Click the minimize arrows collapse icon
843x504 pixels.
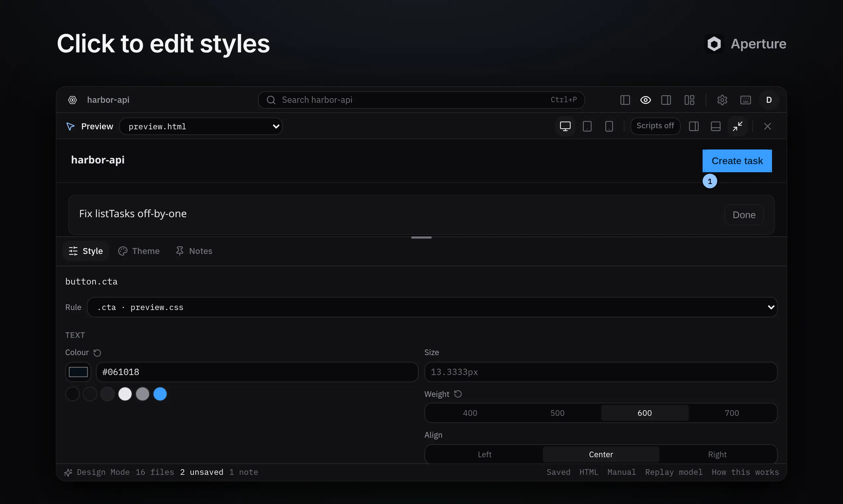click(737, 126)
